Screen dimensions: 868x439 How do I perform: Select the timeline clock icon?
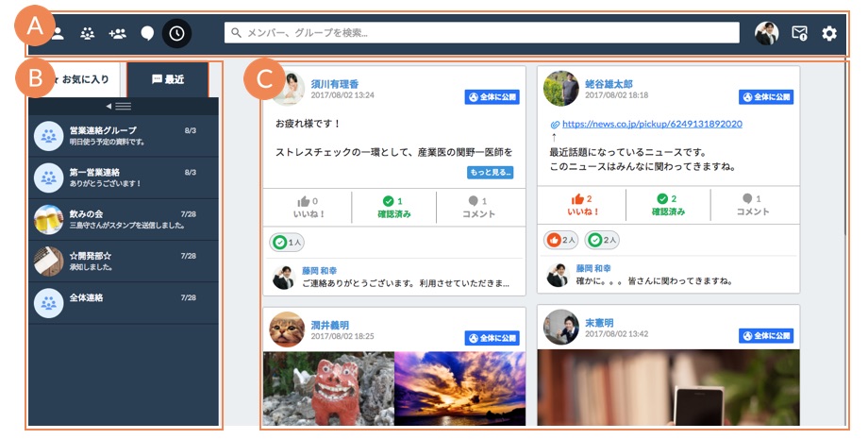pyautogui.click(x=176, y=34)
